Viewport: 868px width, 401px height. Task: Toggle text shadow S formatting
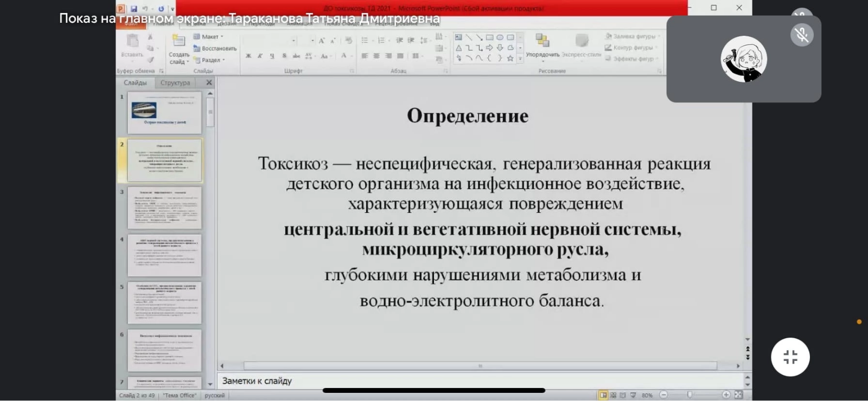pos(284,56)
